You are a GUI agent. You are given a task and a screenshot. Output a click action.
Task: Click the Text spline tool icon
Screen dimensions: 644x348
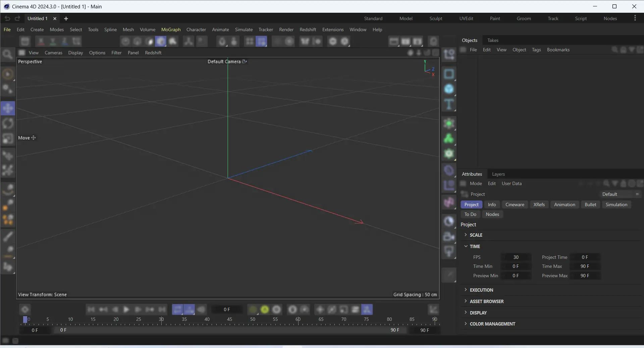point(449,105)
